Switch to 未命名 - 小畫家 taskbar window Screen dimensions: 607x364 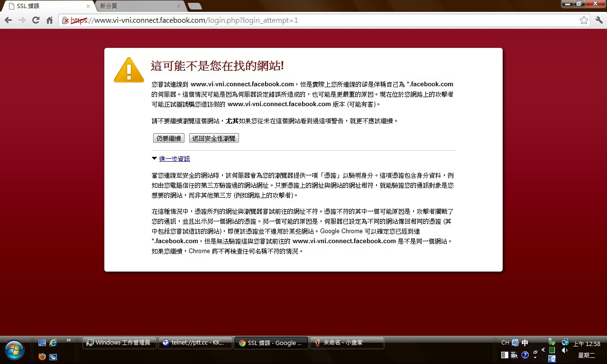[347, 343]
